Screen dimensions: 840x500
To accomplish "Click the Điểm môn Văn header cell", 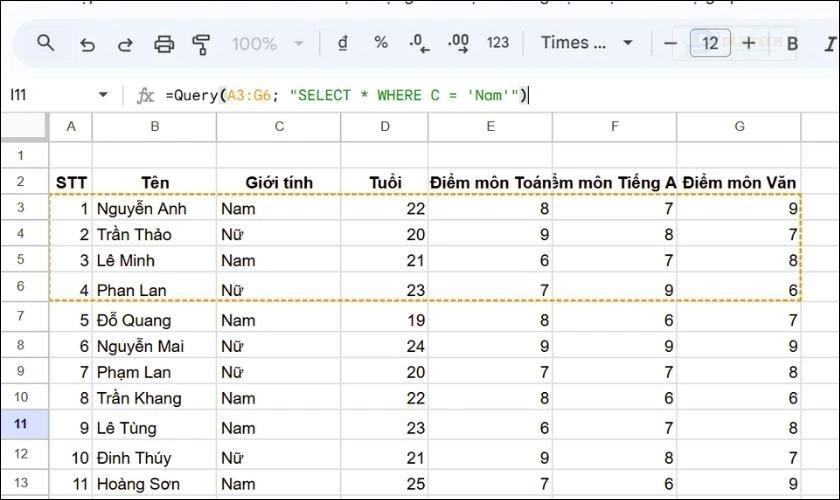I will pyautogui.click(x=739, y=182).
